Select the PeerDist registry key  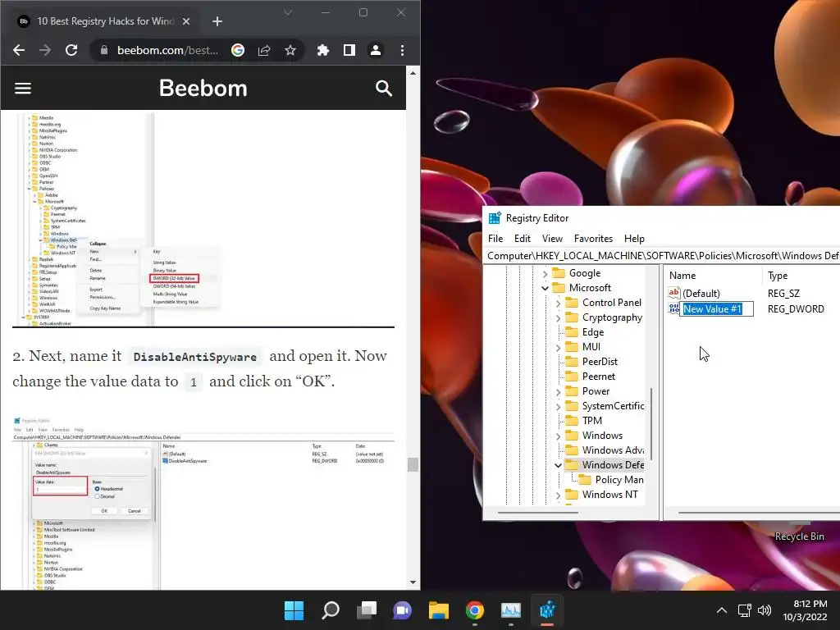(600, 362)
